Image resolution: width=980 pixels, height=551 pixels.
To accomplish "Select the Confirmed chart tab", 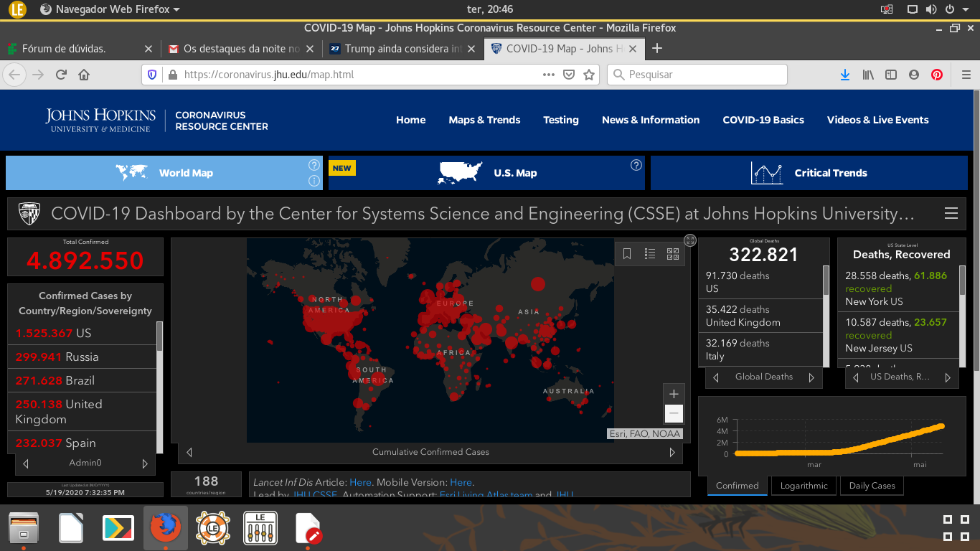I will 737,486.
